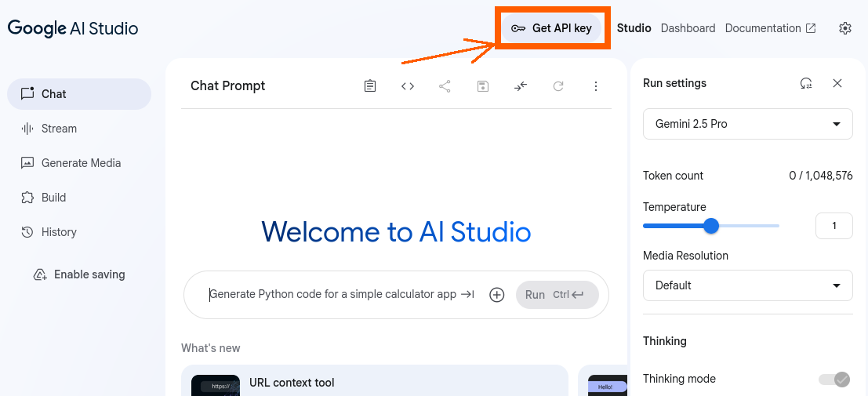Image resolution: width=868 pixels, height=396 pixels.
Task: Open the URL context tool card
Action: tap(374, 380)
